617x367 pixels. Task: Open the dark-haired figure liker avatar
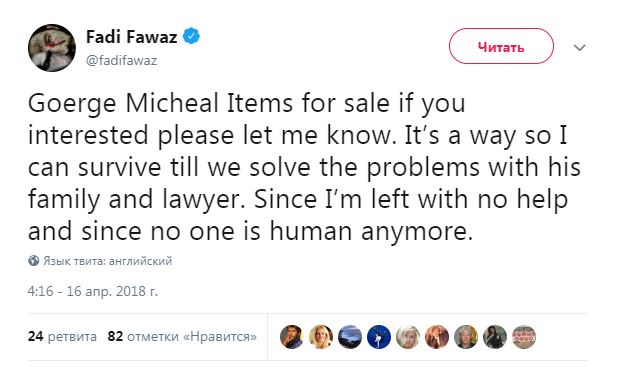(x=495, y=337)
